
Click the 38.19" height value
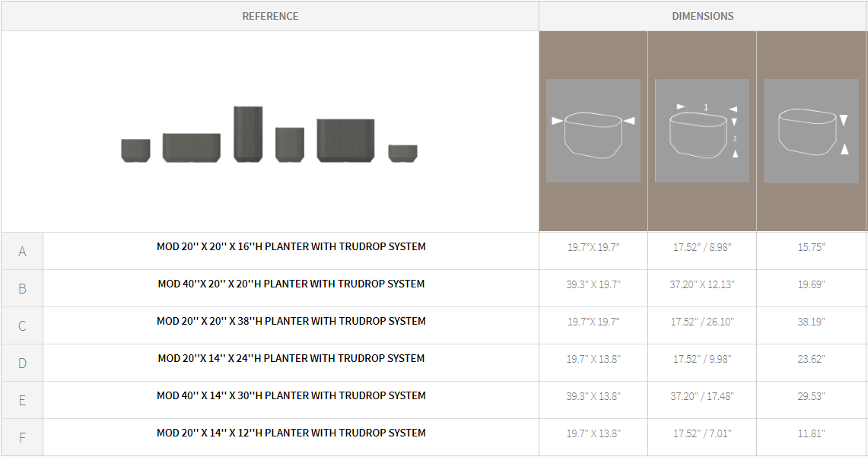pos(811,322)
